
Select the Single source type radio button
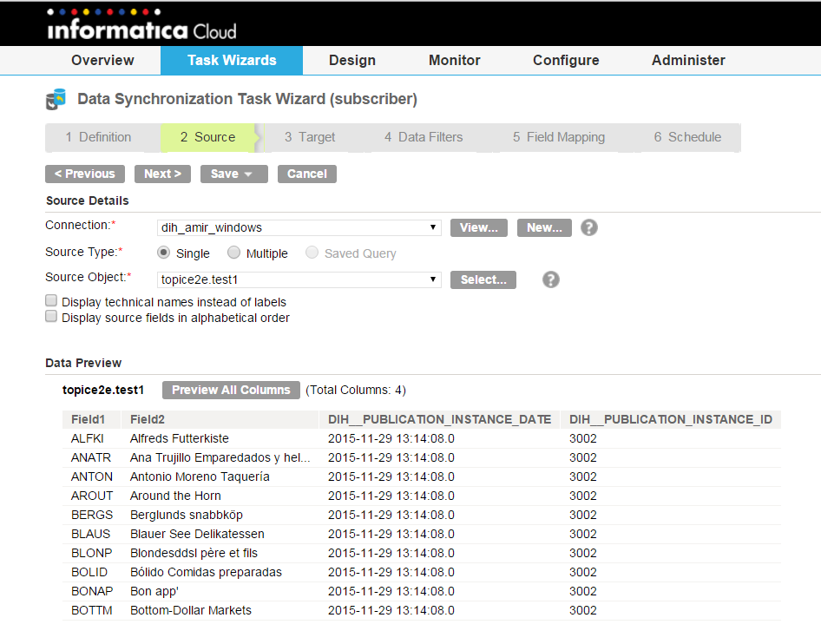[164, 253]
